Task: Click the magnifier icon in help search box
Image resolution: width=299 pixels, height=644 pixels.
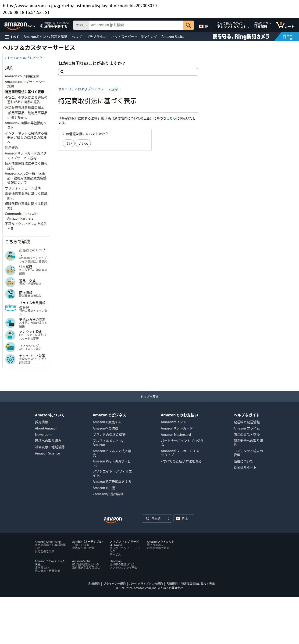Action: pos(62,72)
